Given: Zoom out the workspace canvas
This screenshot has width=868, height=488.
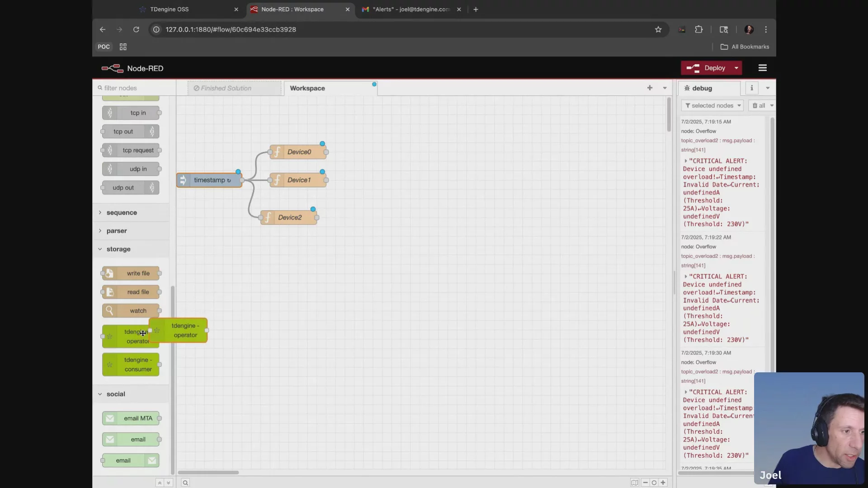Looking at the screenshot, I should tap(645, 483).
